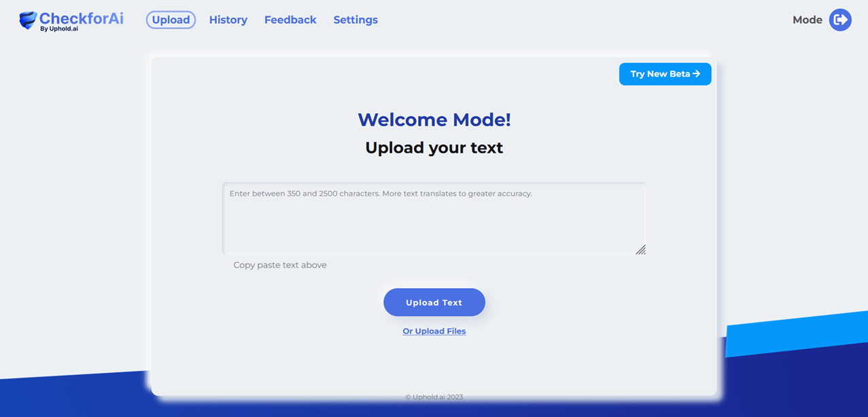Image resolution: width=868 pixels, height=417 pixels.
Task: Submit using the Upload Text button
Action: click(x=434, y=302)
